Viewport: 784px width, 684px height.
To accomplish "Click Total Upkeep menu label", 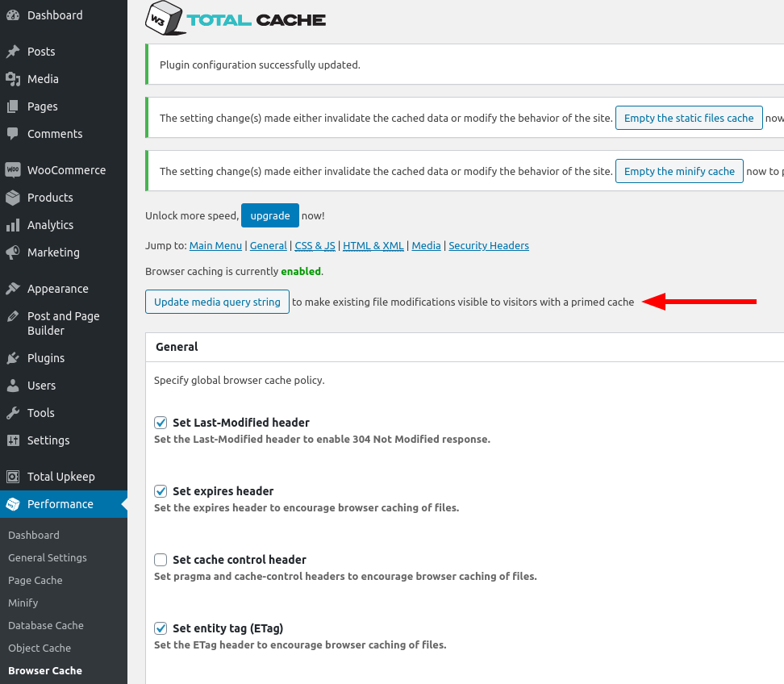I will click(61, 477).
